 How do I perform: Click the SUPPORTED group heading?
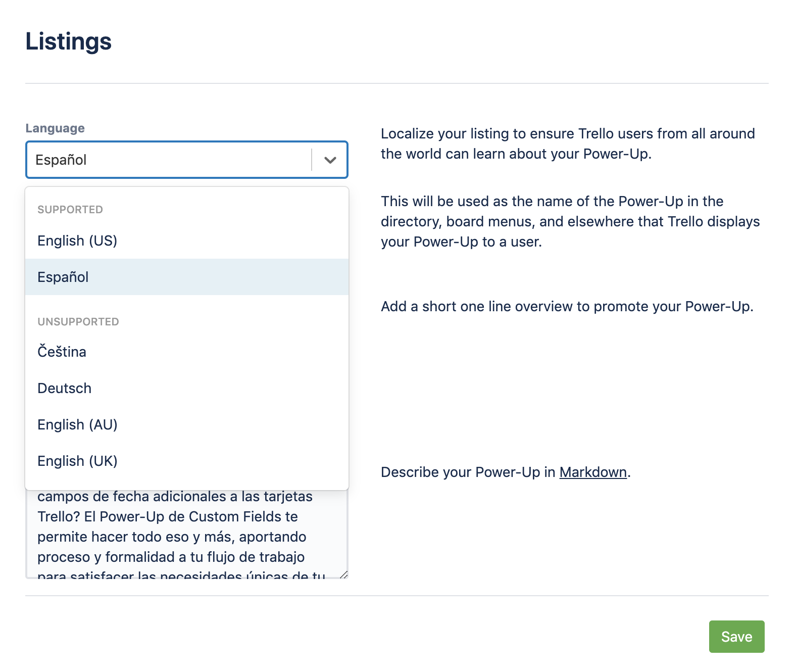70,210
